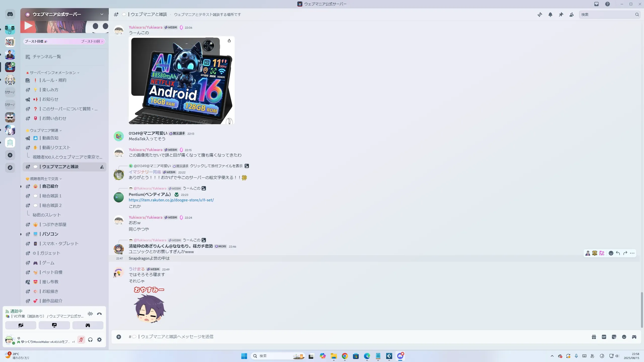
Task: Disconnect from the voice call
Action: click(x=99, y=314)
